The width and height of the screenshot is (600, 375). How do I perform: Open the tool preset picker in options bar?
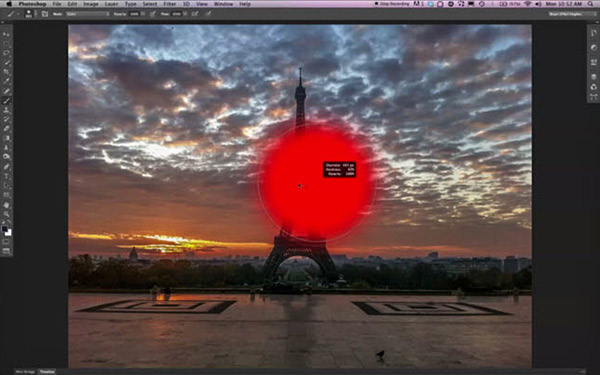[13, 14]
